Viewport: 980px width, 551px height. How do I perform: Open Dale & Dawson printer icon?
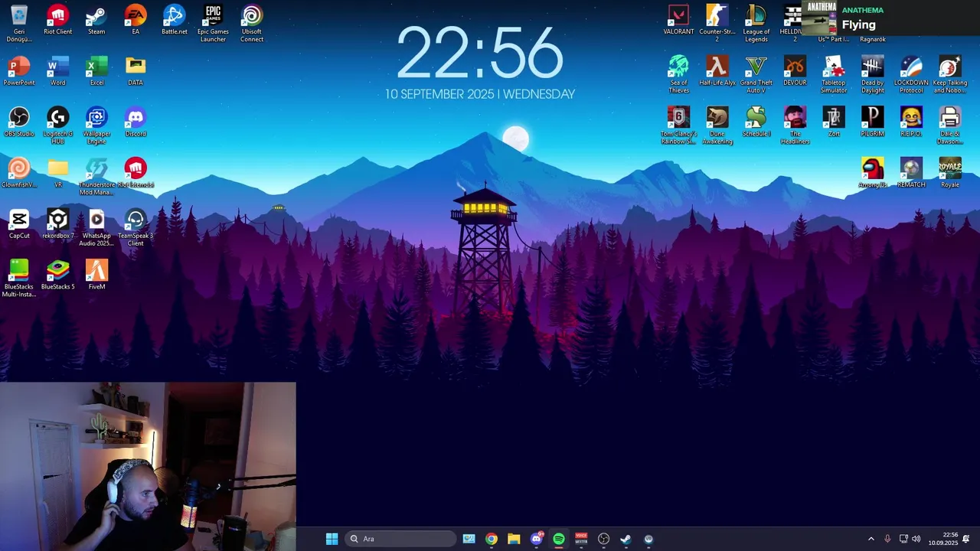950,126
